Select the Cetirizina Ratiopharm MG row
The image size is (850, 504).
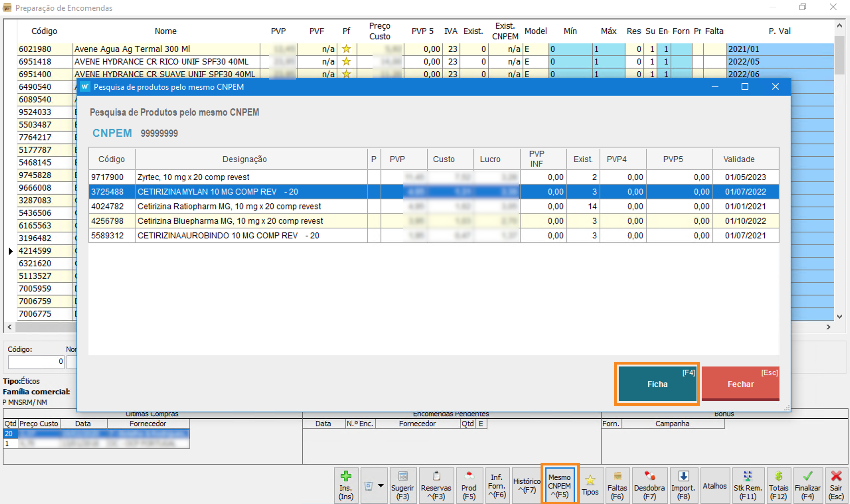(x=229, y=206)
